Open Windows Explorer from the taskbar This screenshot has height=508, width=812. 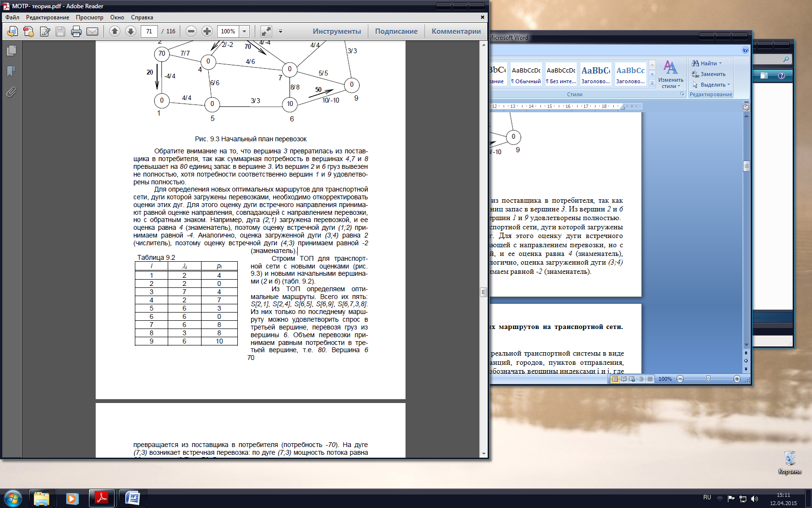[x=42, y=498]
